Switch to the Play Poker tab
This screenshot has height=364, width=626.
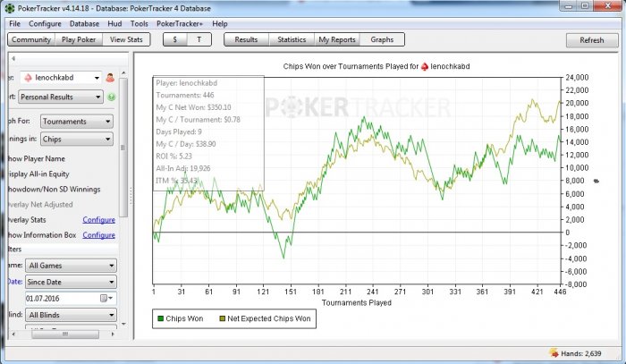pos(79,39)
